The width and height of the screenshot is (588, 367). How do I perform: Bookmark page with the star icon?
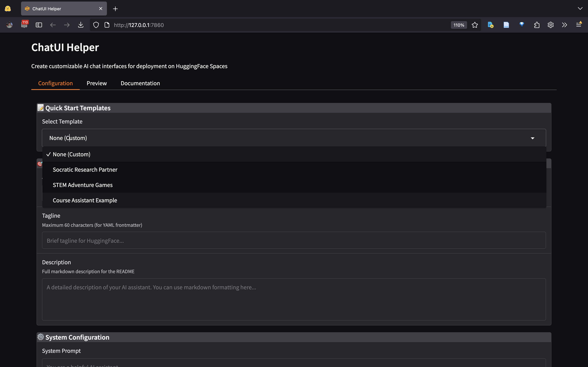point(474,25)
